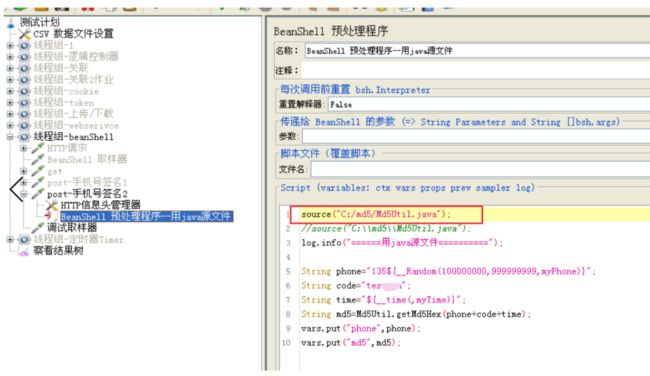Click the log.info line 3

(402, 243)
